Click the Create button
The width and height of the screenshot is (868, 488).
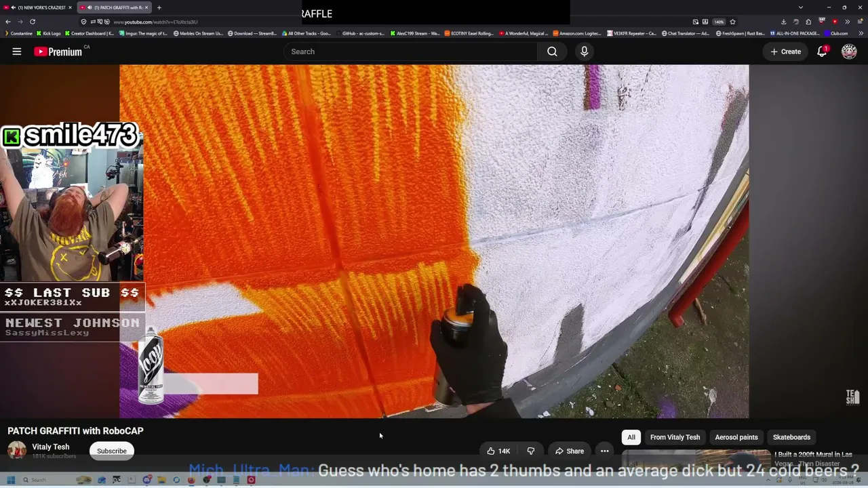pyautogui.click(x=785, y=52)
